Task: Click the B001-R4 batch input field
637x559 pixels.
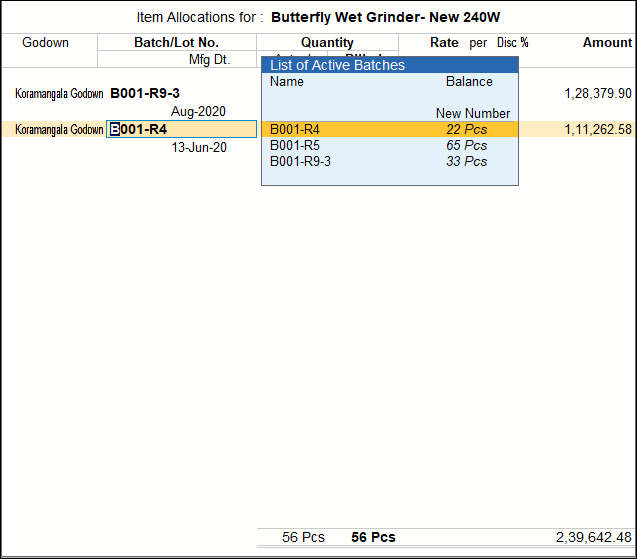Action: tap(181, 129)
